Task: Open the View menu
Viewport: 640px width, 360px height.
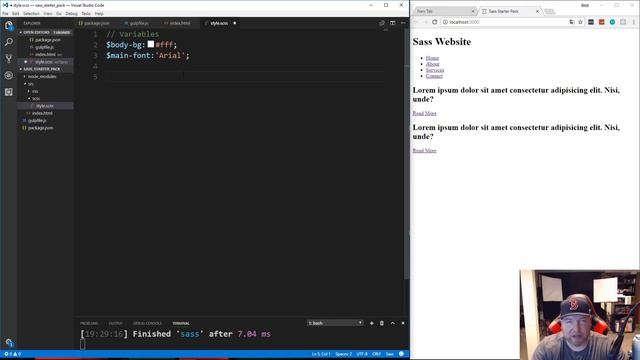Action: tap(48, 13)
